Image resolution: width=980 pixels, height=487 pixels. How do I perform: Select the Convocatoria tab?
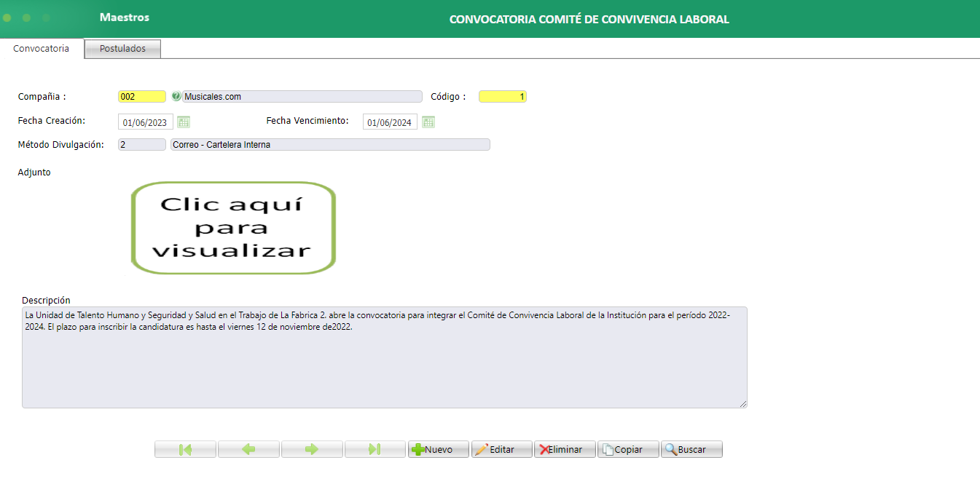[x=40, y=49]
